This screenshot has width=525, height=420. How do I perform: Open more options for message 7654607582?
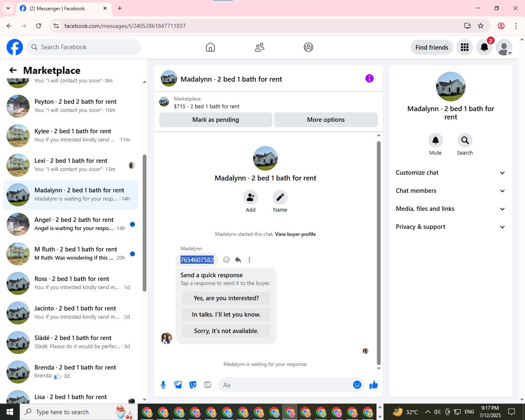249,260
